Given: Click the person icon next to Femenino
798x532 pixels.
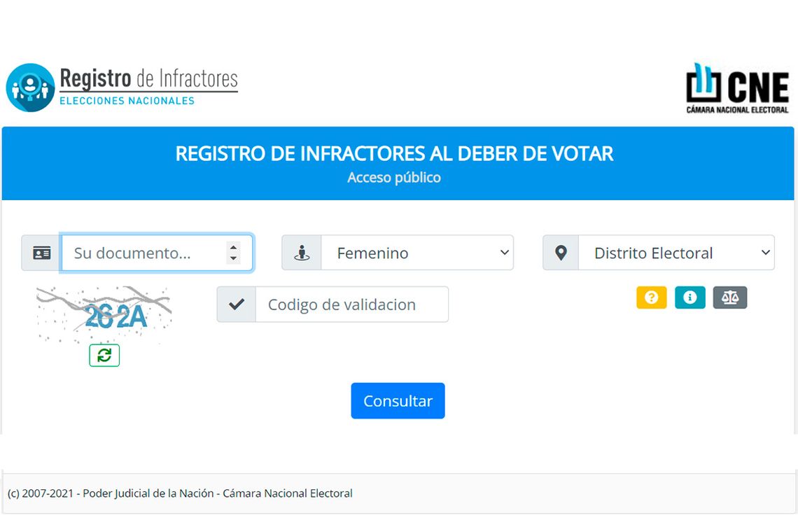Looking at the screenshot, I should 302,253.
